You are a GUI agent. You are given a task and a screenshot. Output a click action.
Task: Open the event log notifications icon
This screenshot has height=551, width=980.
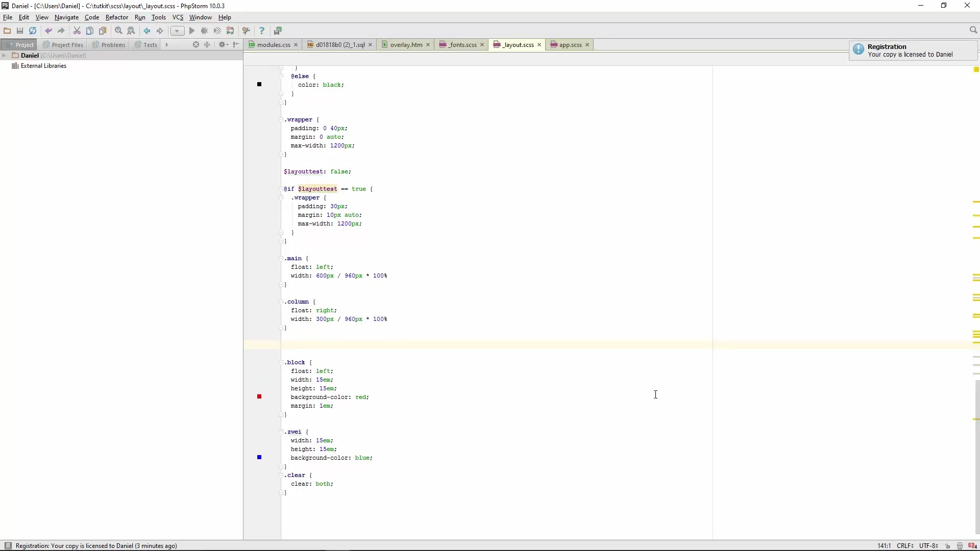coord(972,546)
